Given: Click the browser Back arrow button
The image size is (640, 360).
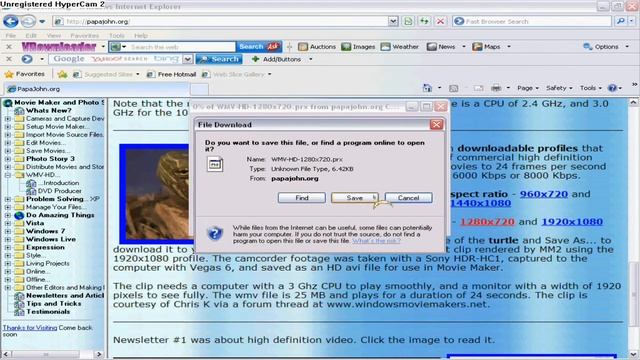Looking at the screenshot, I should point(11,21).
